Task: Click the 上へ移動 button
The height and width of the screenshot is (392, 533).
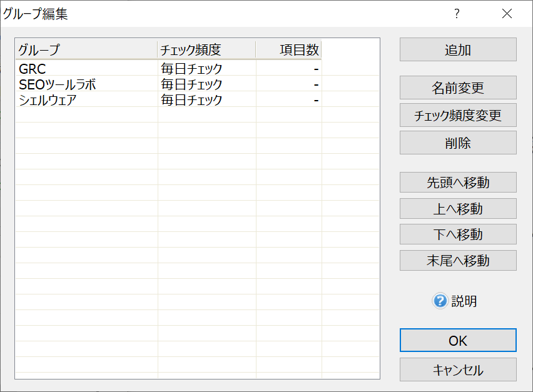Action: [458, 209]
